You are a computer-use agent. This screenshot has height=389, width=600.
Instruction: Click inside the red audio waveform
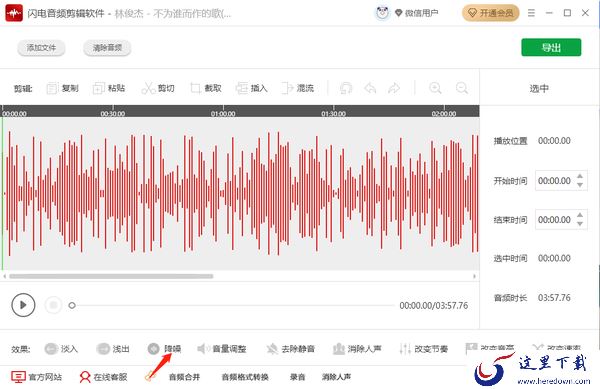[x=240, y=194]
